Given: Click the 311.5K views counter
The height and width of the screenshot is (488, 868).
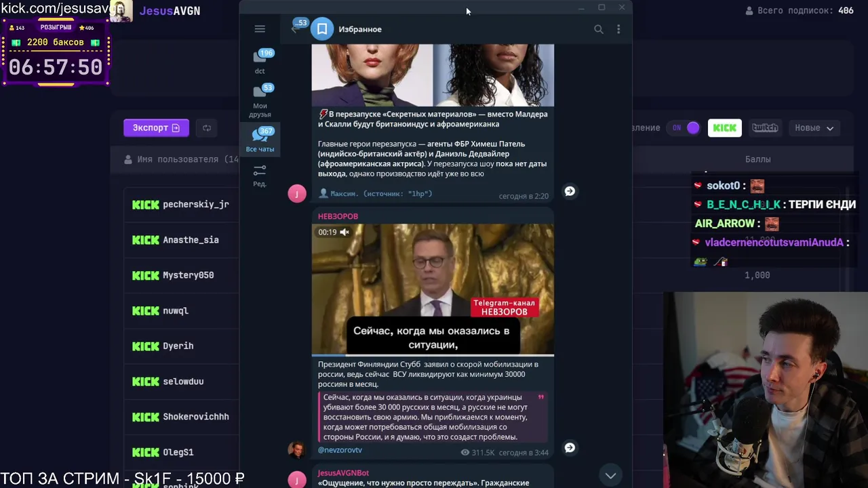Looking at the screenshot, I should click(478, 452).
